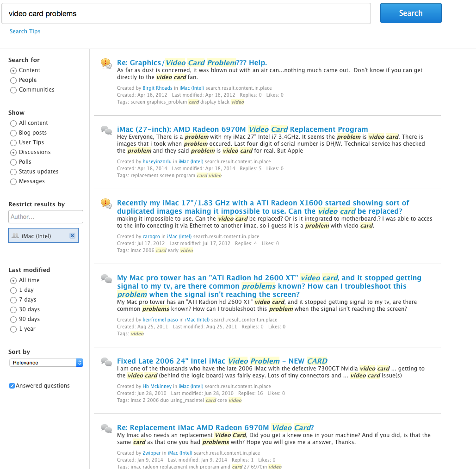The image size is (476, 469).
Task: Open iMac (Intel) community in Zwipper result
Action: (180, 453)
